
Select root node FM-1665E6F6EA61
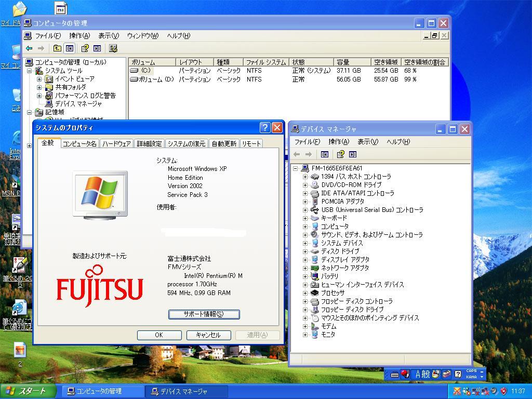point(337,168)
